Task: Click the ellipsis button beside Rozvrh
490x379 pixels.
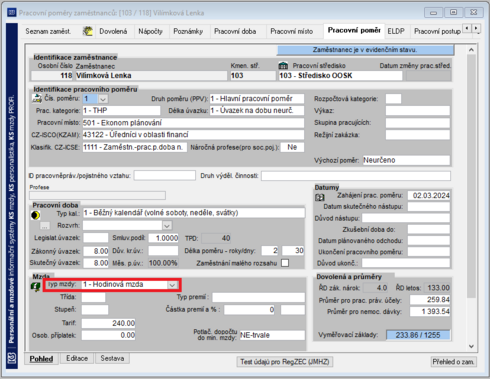Action: 45,226
